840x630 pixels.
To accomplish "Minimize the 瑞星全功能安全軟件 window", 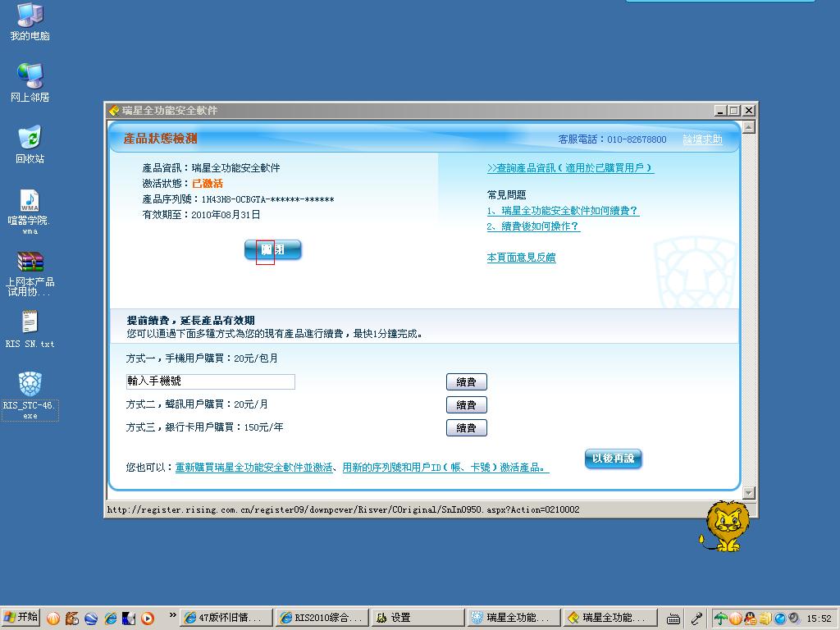I will pyautogui.click(x=720, y=111).
